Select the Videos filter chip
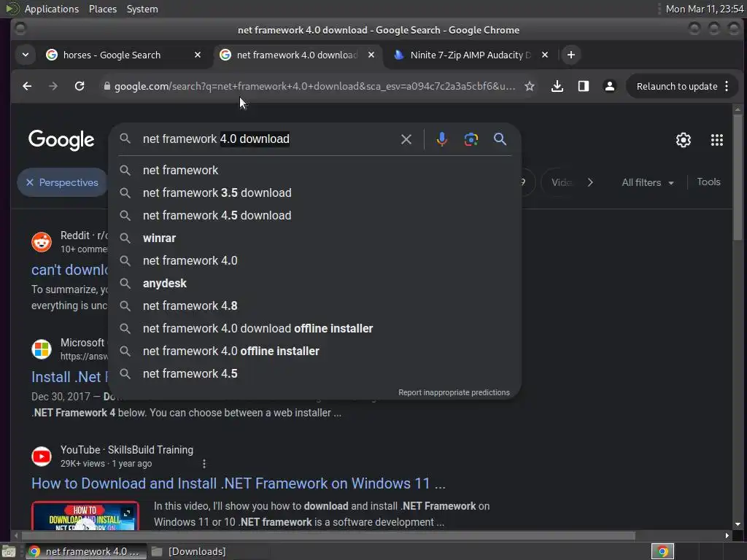 pyautogui.click(x=560, y=182)
